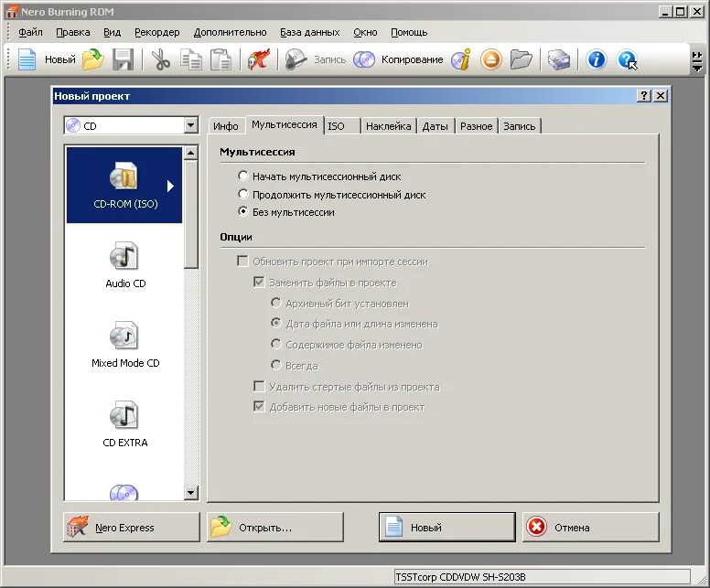
Task: Click the Paste clipboard icon
Action: point(221,59)
